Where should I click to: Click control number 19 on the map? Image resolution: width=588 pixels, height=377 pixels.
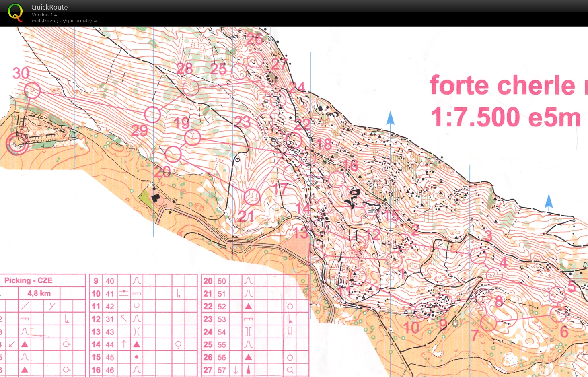click(181, 123)
